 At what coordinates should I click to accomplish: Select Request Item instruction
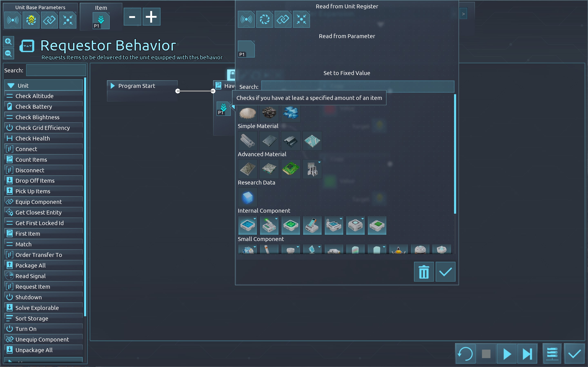coord(33,287)
